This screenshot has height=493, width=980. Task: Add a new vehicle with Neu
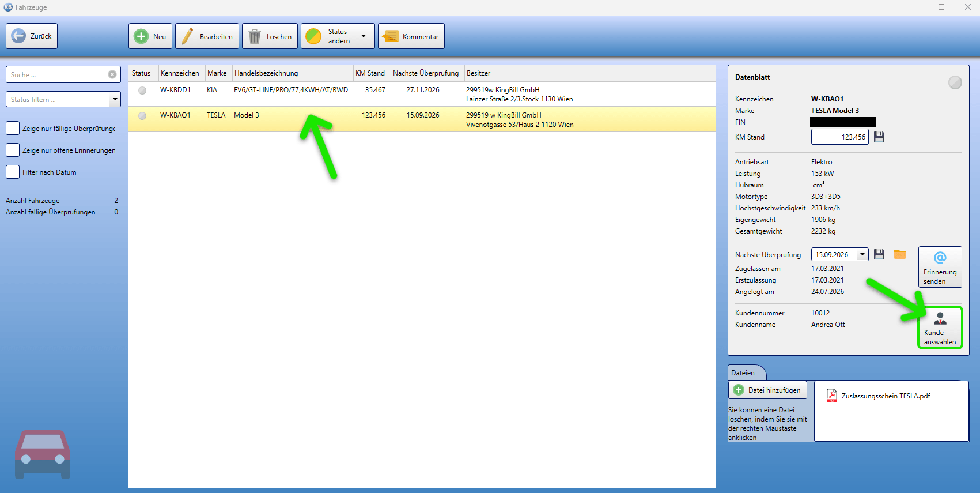pyautogui.click(x=150, y=36)
